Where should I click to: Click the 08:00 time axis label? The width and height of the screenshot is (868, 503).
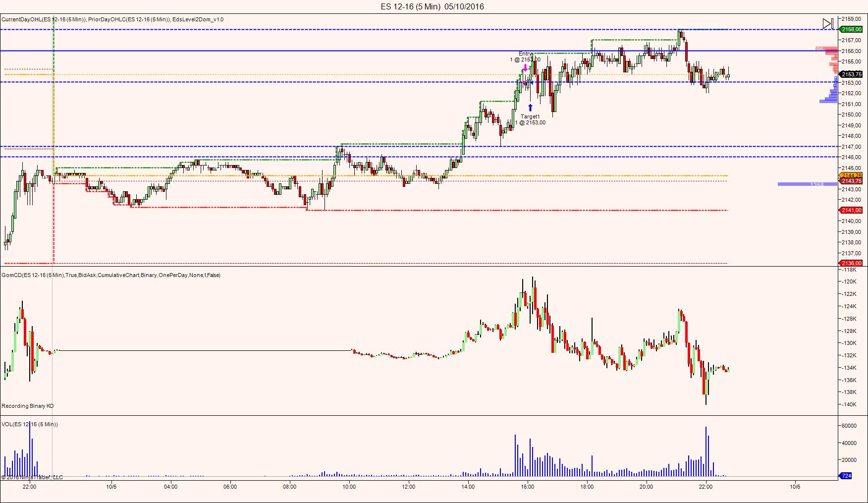pyautogui.click(x=290, y=487)
